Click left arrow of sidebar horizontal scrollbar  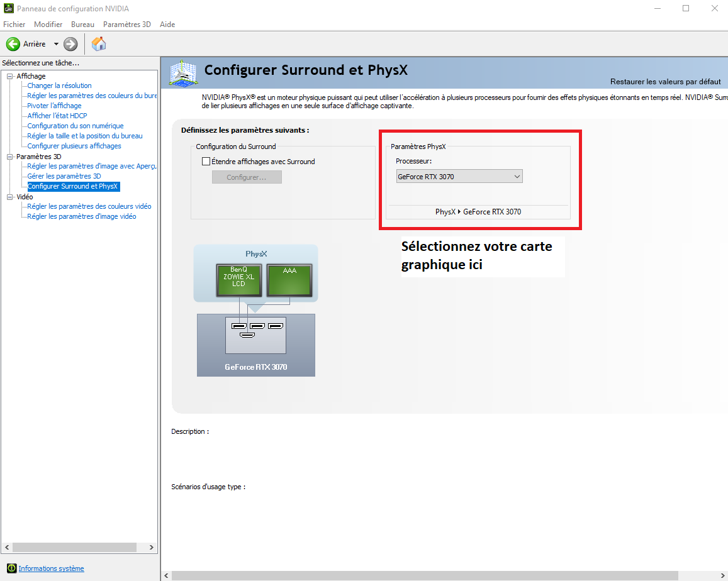(x=6, y=548)
